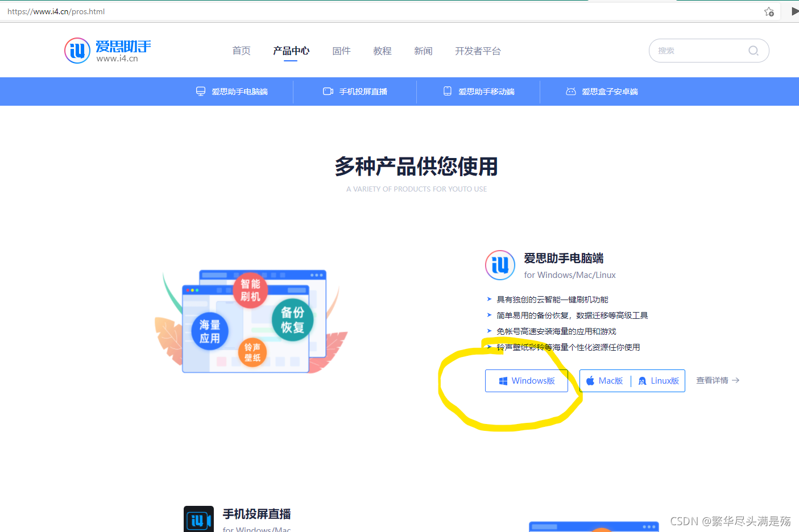Viewport: 799px width, 532px height.
Task: Click the 多种产品供您使用 heading
Action: (416, 167)
